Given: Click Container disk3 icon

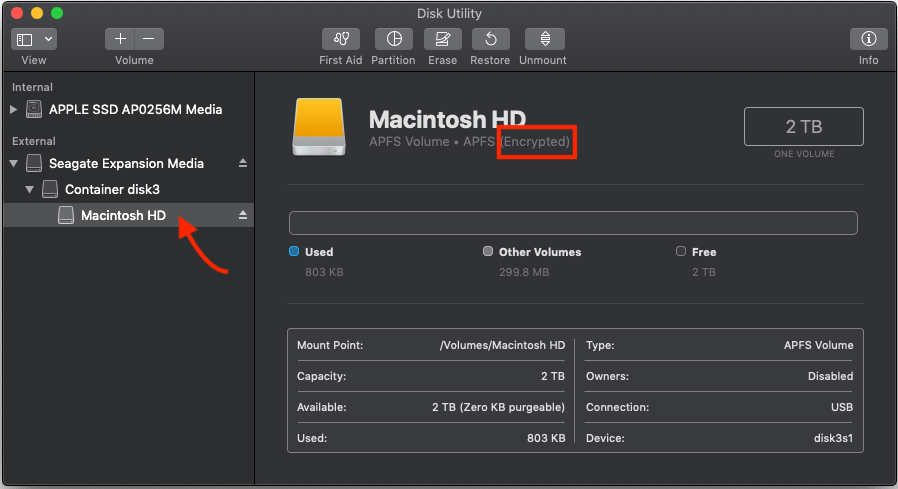Looking at the screenshot, I should (50, 189).
